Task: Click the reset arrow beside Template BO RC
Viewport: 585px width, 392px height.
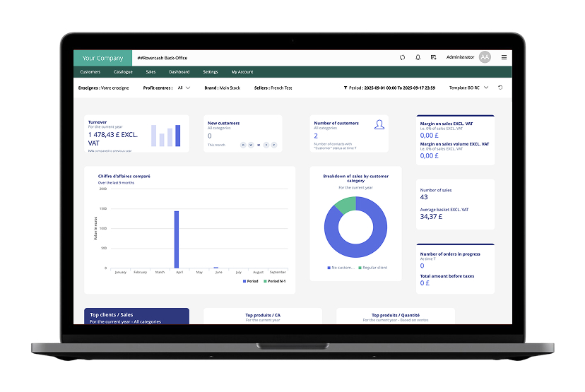Action: point(500,88)
